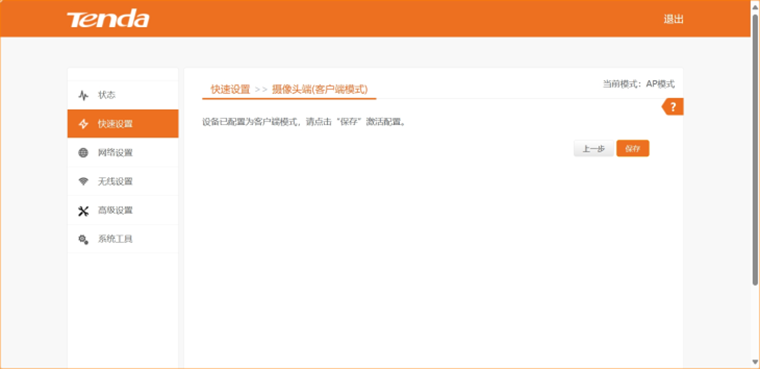Screen dimensions: 760x369
Task: Click the Tenda logo in header
Action: point(108,18)
